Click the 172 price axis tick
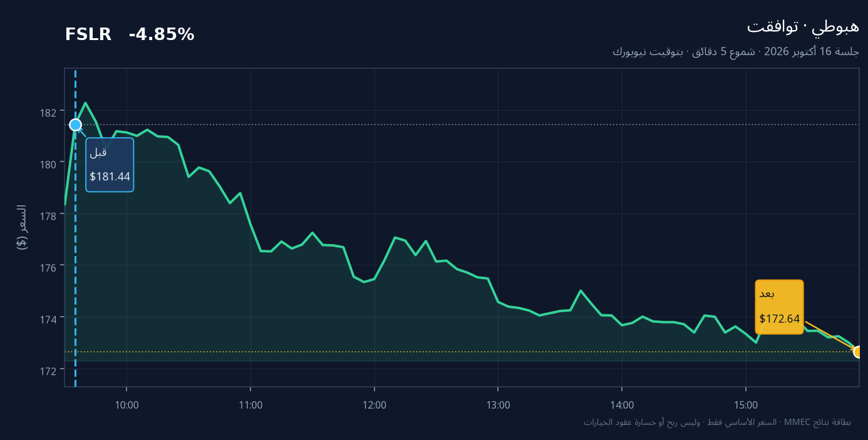The height and width of the screenshot is (440, 868). tap(48, 370)
